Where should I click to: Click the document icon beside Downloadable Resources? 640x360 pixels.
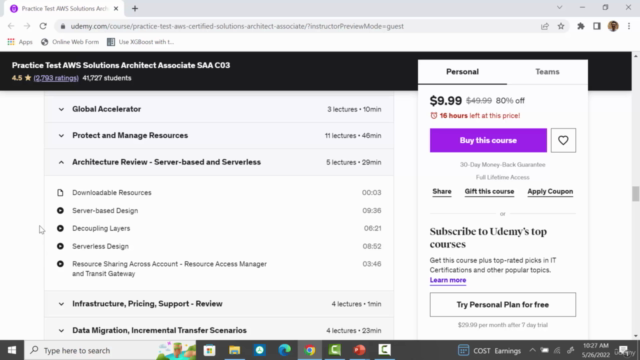click(60, 192)
